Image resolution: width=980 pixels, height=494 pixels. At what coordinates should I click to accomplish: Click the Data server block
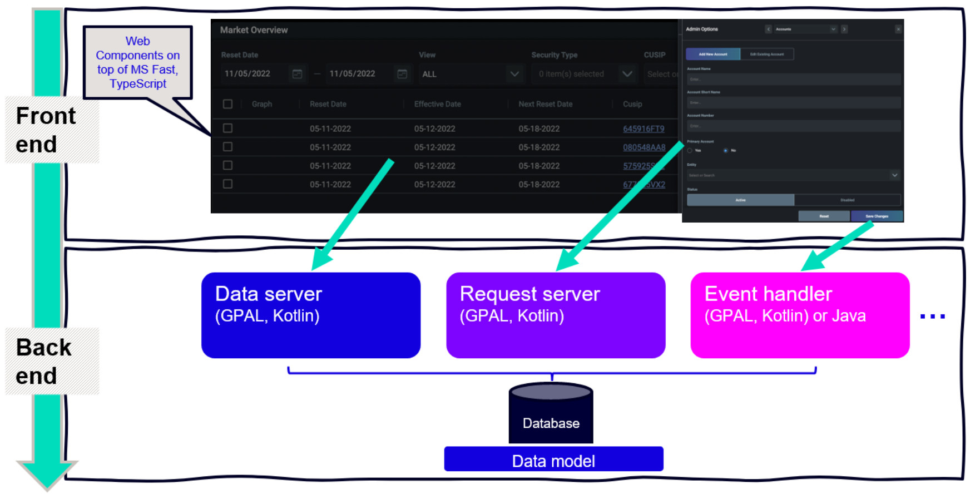coord(311,315)
